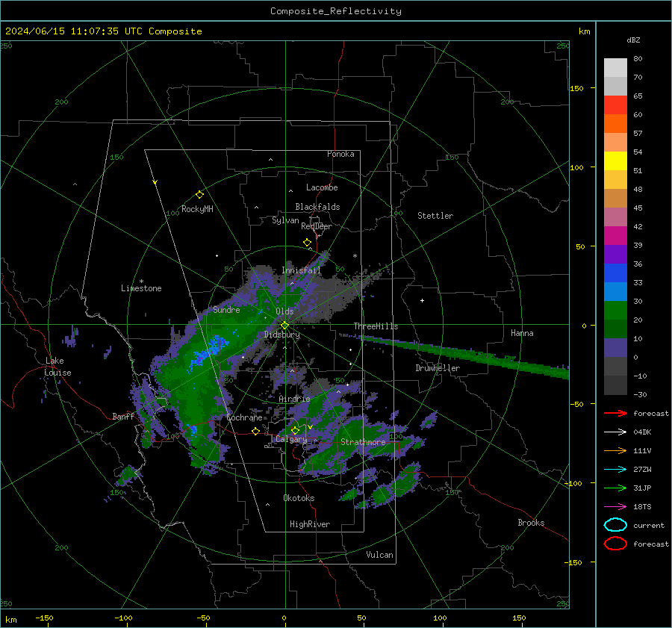Click the Lacombe city label
The width and height of the screenshot is (672, 628).
pyautogui.click(x=322, y=187)
